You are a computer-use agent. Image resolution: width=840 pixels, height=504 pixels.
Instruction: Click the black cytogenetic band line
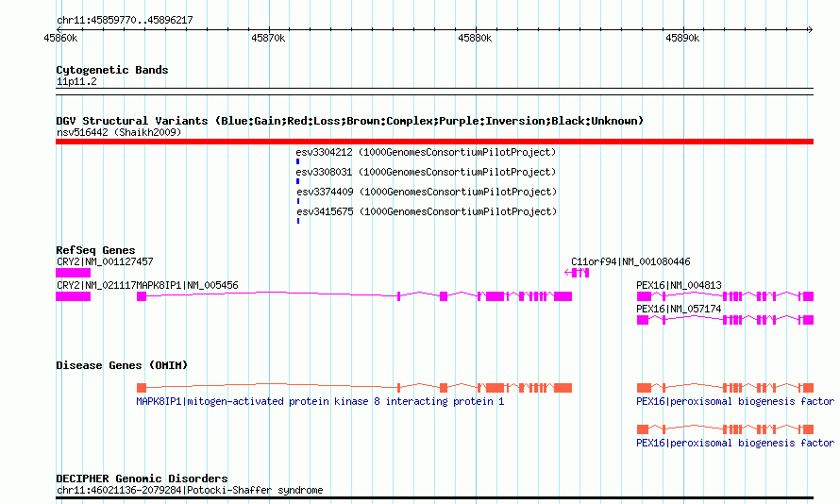pos(434,92)
